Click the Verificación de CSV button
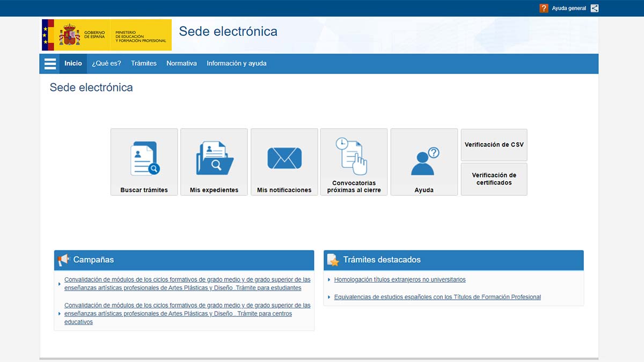Screen dimensions: 644x362 click(x=494, y=145)
